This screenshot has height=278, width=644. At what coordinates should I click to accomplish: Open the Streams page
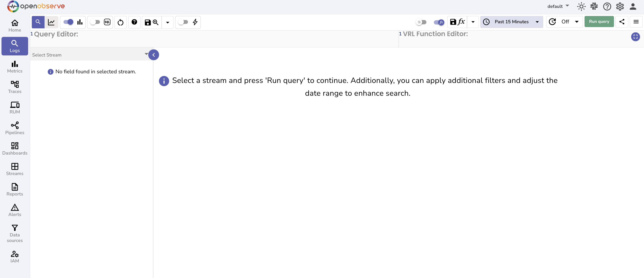click(x=15, y=169)
